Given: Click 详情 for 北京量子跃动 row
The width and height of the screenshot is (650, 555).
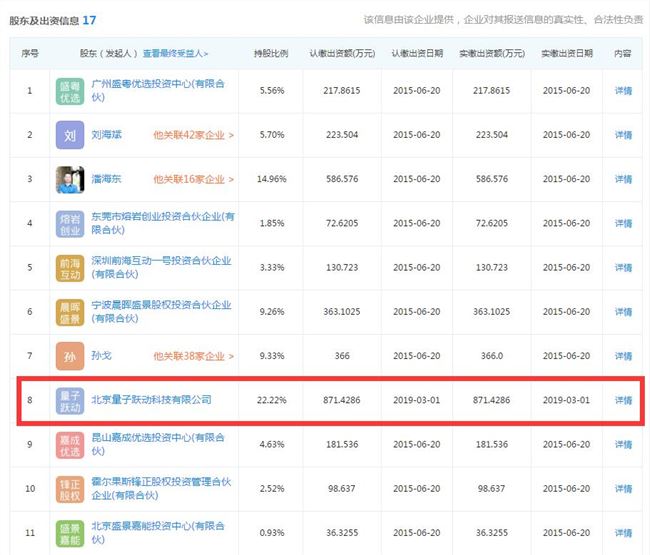Looking at the screenshot, I should coord(623,400).
